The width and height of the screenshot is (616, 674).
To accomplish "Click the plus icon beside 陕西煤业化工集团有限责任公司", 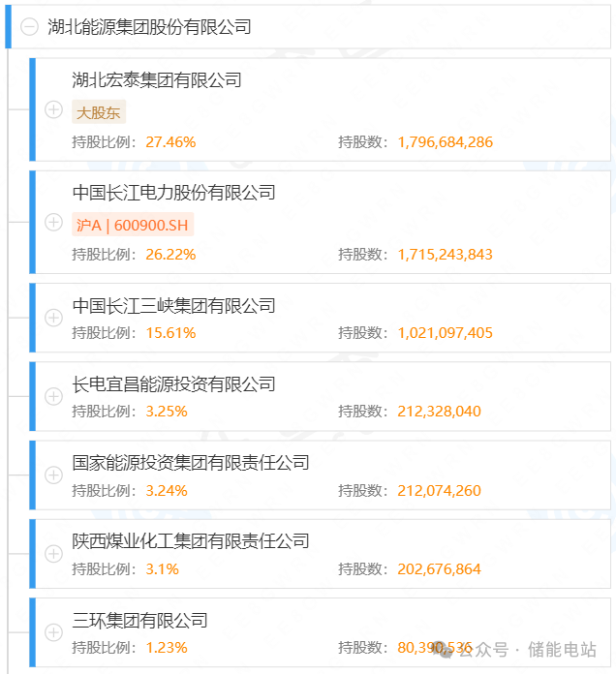I will (54, 554).
